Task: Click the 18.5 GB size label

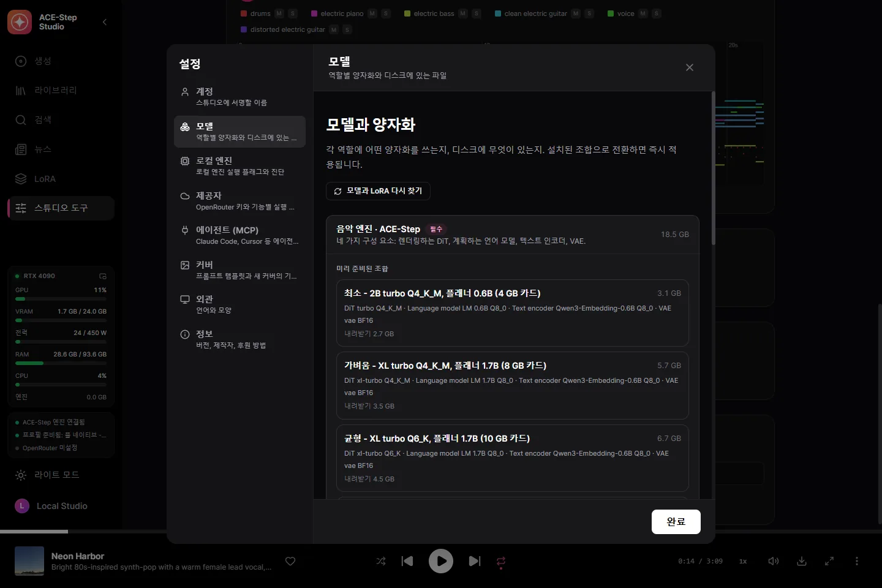Action: [x=675, y=235]
